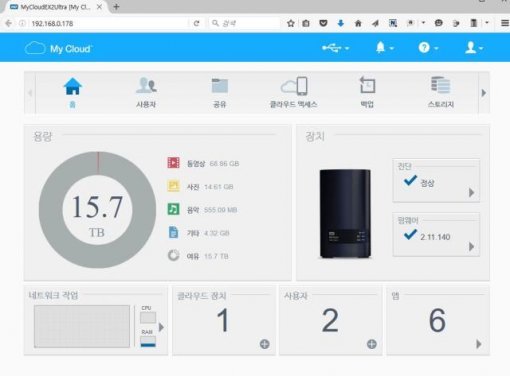Image resolution: width=510 pixels, height=376 pixels.
Task: Click the network activity graph
Action: 82,326
